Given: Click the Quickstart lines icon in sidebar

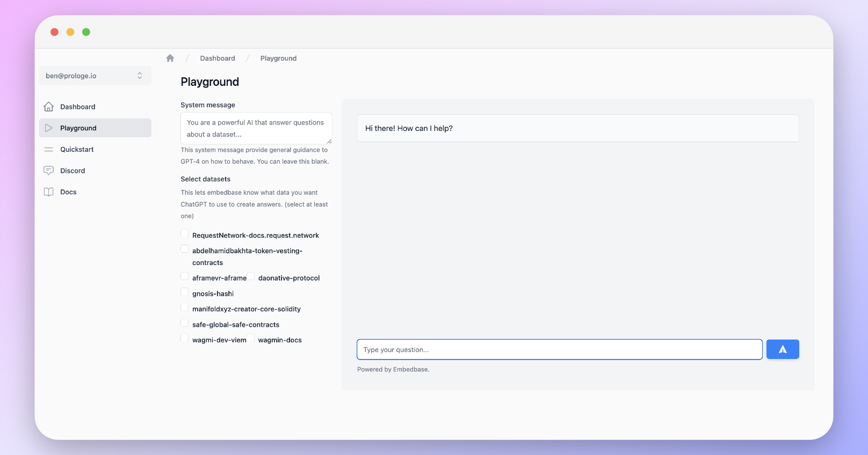Looking at the screenshot, I should click(49, 150).
